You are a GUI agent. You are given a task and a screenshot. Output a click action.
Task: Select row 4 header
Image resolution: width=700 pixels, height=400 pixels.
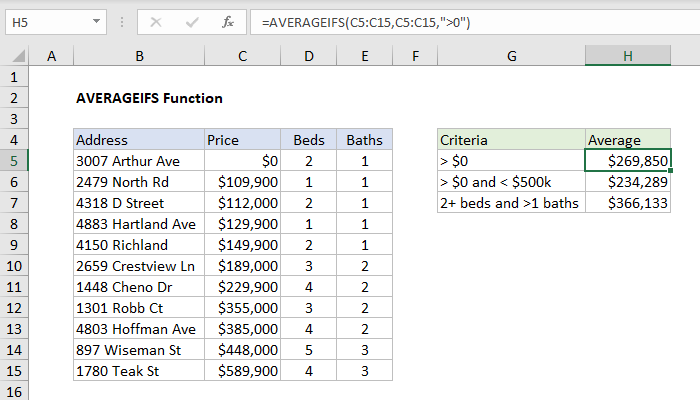point(14,140)
